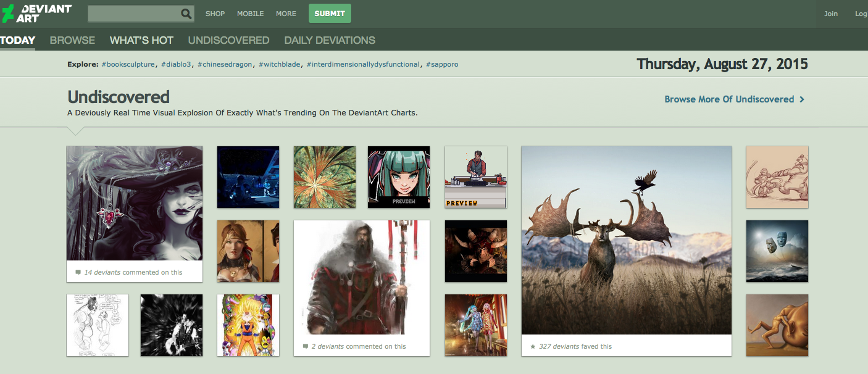The height and width of the screenshot is (374, 868).
Task: Open the elk with crow artwork thumbnail
Action: [x=626, y=240]
